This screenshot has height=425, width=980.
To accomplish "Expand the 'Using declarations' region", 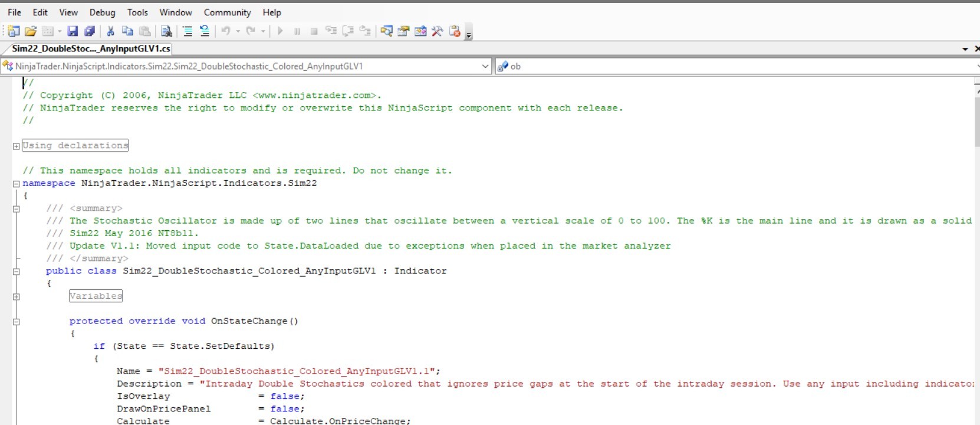I will pos(16,146).
